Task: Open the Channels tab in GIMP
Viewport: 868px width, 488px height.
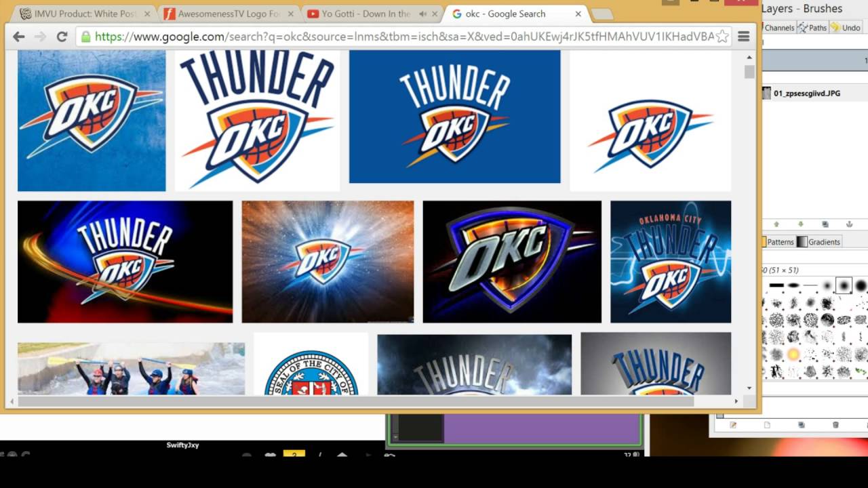Action: 778,28
